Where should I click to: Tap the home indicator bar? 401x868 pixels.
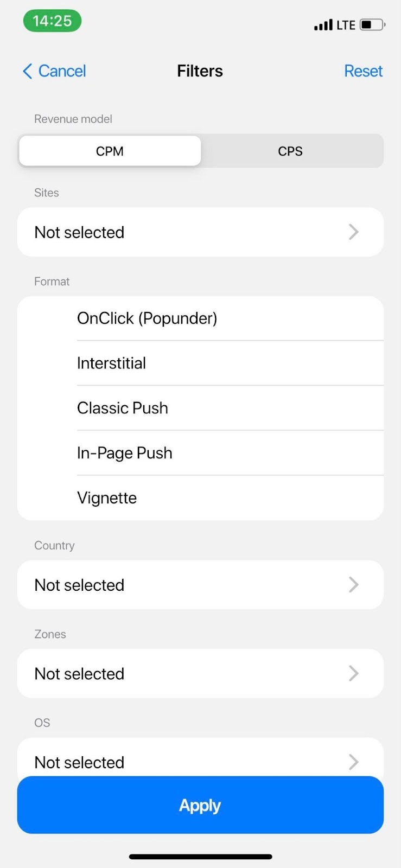(200, 857)
